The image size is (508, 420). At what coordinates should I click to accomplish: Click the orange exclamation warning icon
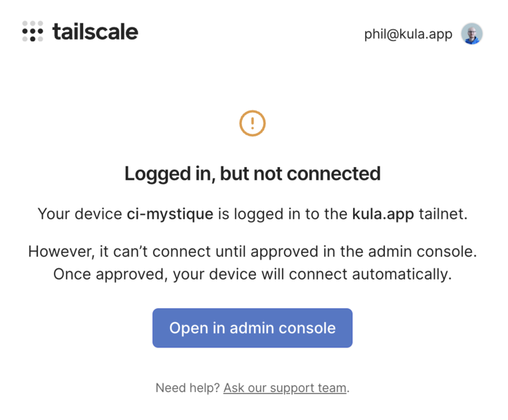(252, 123)
